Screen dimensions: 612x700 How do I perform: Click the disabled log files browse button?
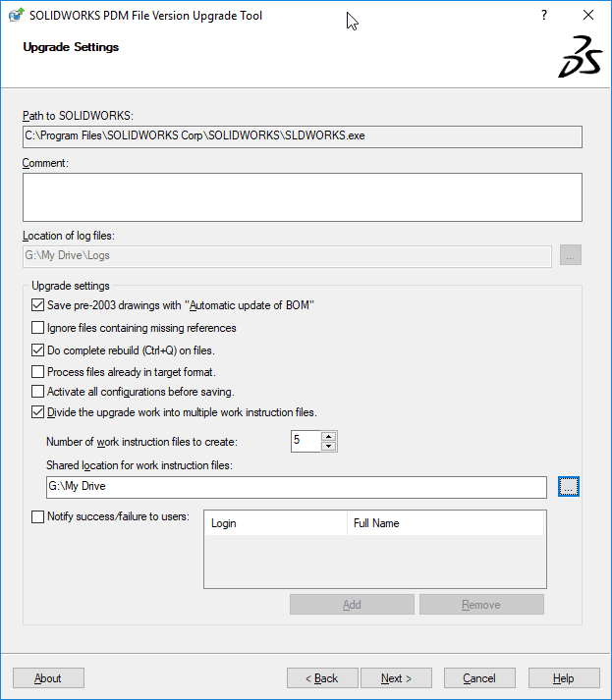point(571,255)
